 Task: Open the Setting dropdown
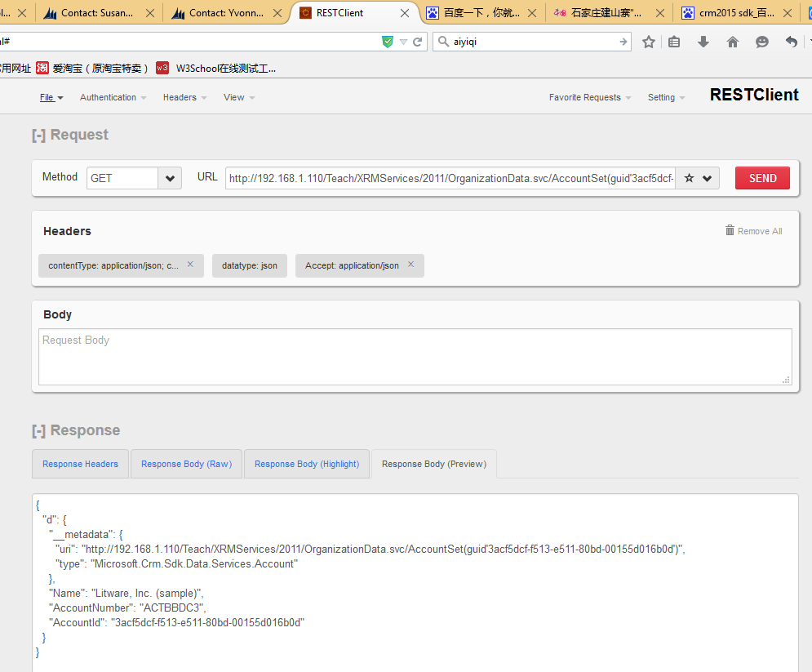[666, 97]
